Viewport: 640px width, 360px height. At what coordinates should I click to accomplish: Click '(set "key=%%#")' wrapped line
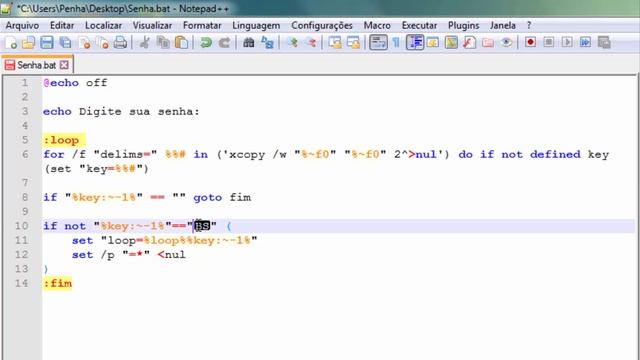pyautogui.click(x=96, y=169)
